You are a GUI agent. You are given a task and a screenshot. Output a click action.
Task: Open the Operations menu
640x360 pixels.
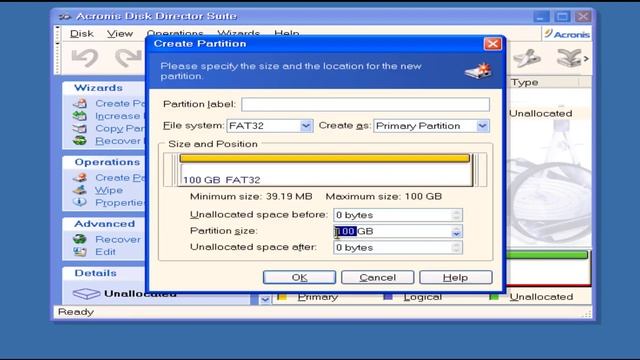pos(175,33)
